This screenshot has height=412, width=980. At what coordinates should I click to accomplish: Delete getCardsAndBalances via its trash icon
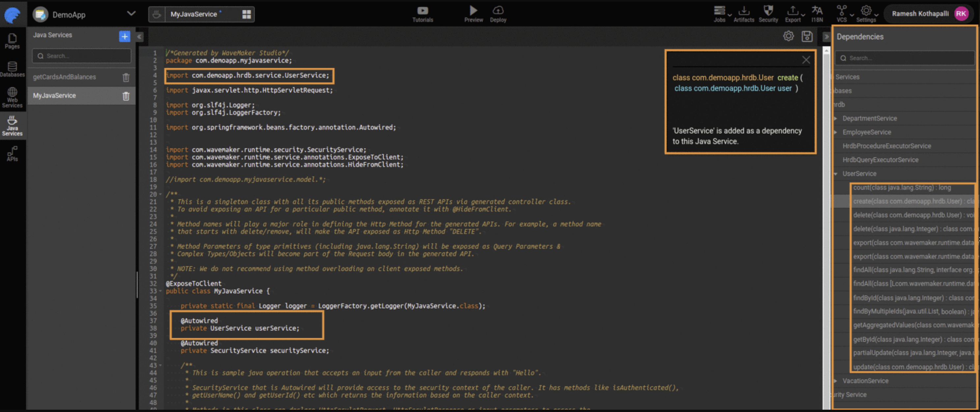126,77
